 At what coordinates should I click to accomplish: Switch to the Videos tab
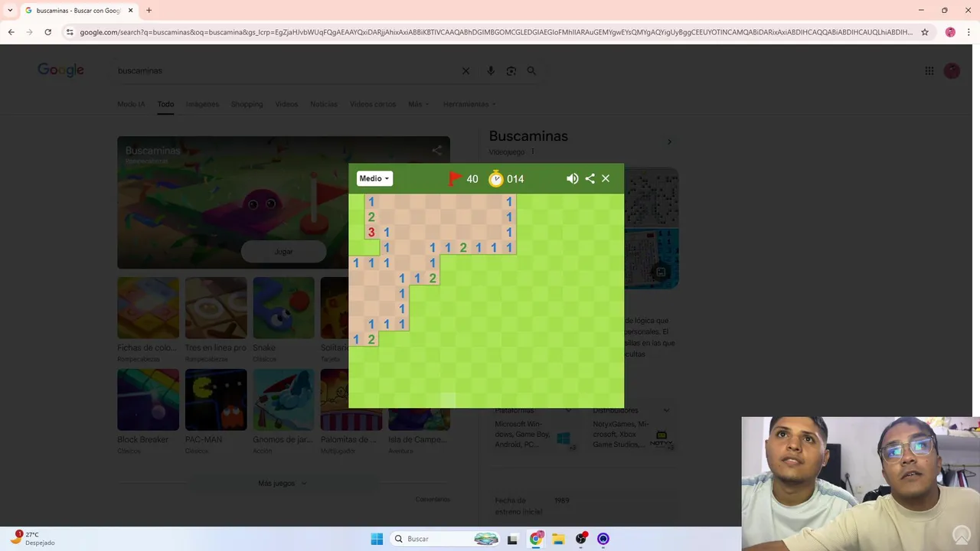[286, 104]
